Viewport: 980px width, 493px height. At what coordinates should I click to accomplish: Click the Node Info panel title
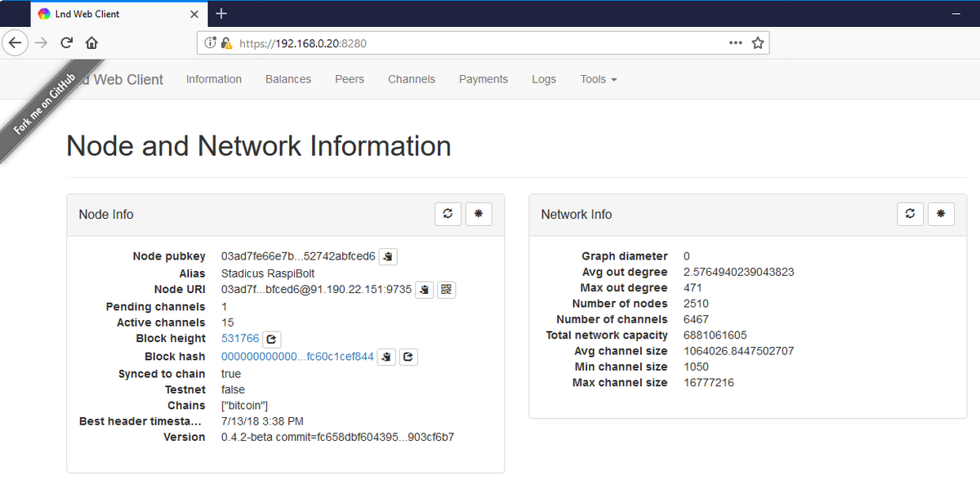click(106, 215)
